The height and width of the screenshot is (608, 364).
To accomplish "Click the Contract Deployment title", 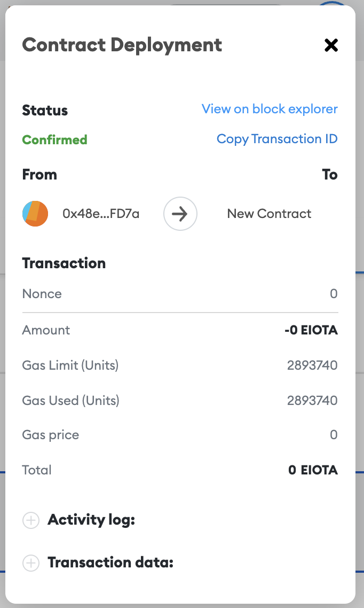I will [122, 45].
